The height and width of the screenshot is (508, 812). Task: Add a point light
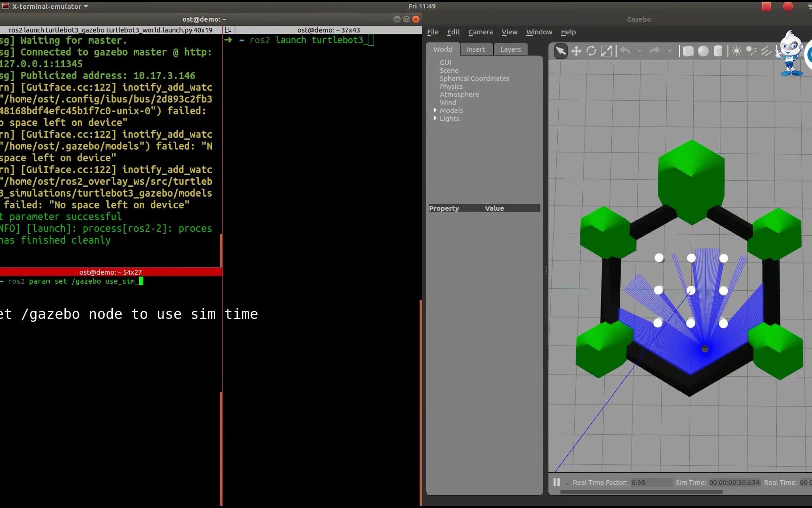736,51
